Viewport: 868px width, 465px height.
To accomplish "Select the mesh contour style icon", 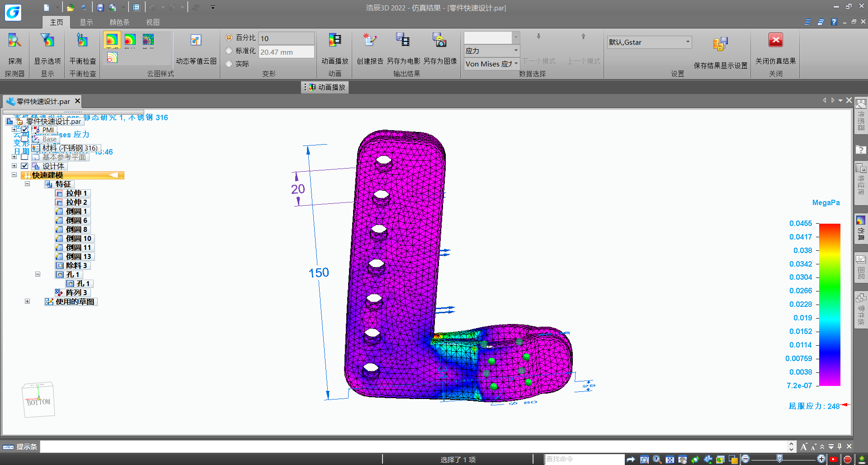I will point(148,40).
